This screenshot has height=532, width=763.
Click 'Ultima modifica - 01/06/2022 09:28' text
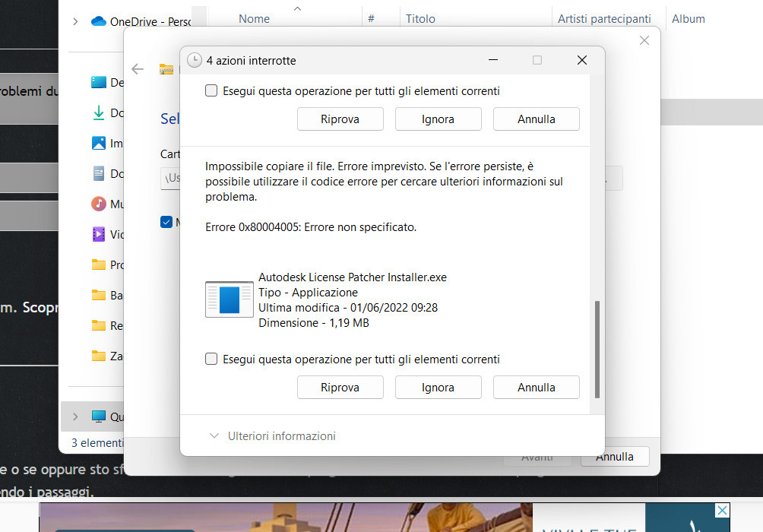point(348,308)
